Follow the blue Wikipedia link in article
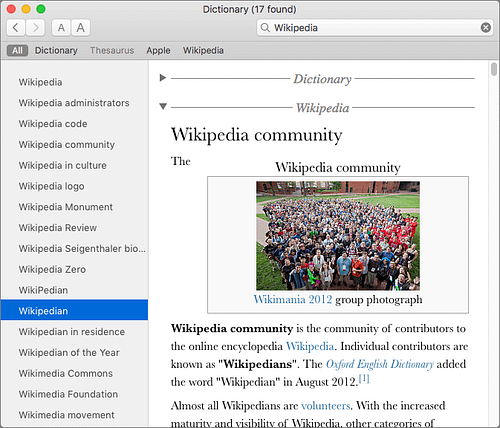The width and height of the screenshot is (500, 428). (310, 347)
